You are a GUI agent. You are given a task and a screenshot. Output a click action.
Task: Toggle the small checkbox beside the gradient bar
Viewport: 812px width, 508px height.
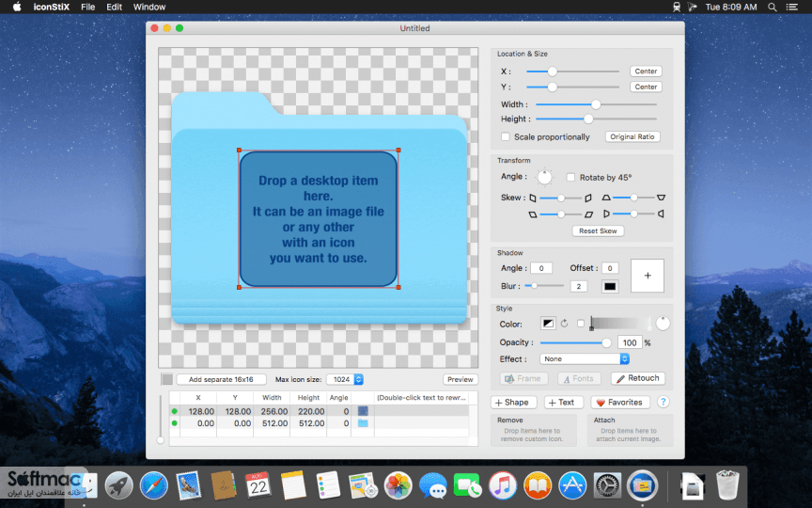click(581, 324)
